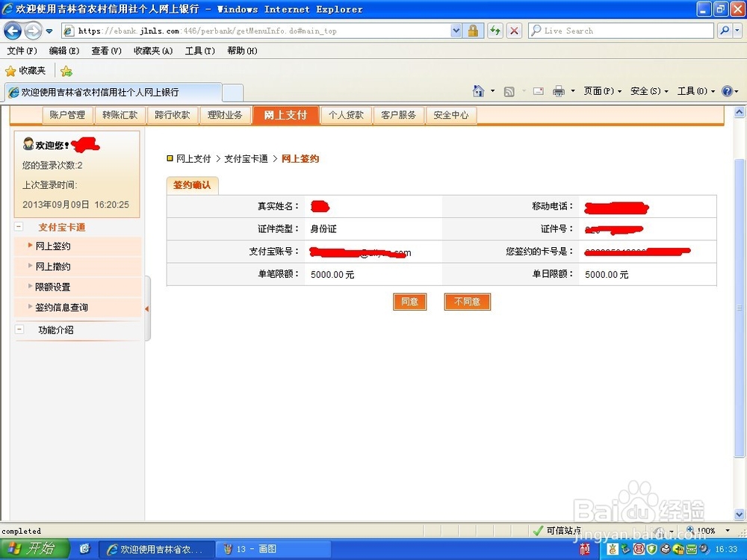Image resolution: width=747 pixels, height=560 pixels.
Task: Open the 查看(V) menu
Action: tap(106, 51)
